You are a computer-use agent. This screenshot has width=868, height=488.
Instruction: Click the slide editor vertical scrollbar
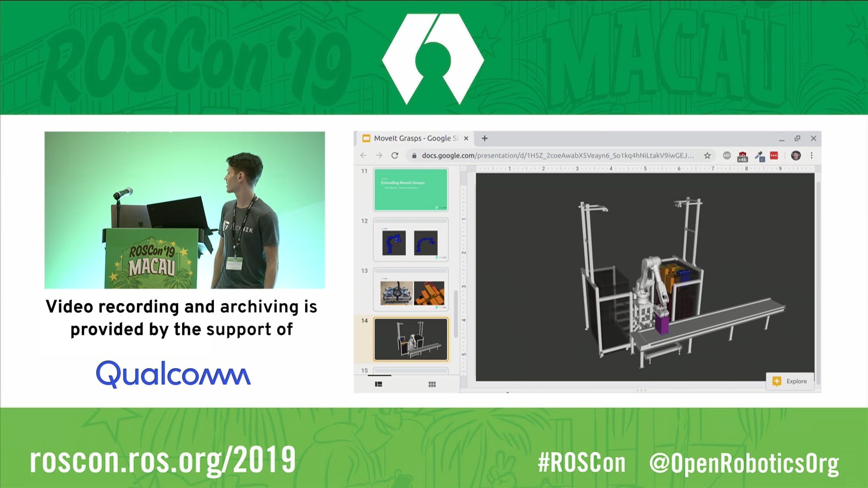818,283
